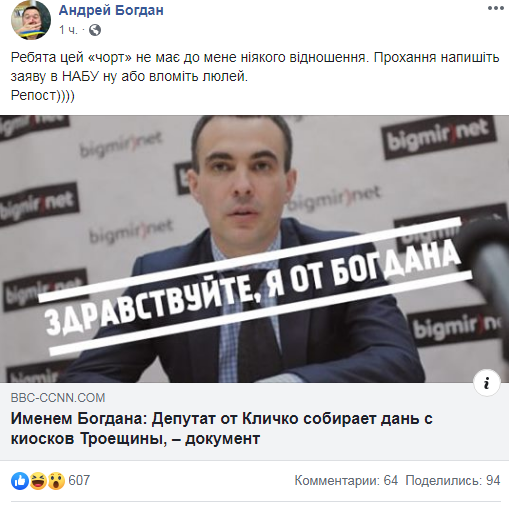Show the 607 reactions list
The height and width of the screenshot is (507, 509).
79,480
